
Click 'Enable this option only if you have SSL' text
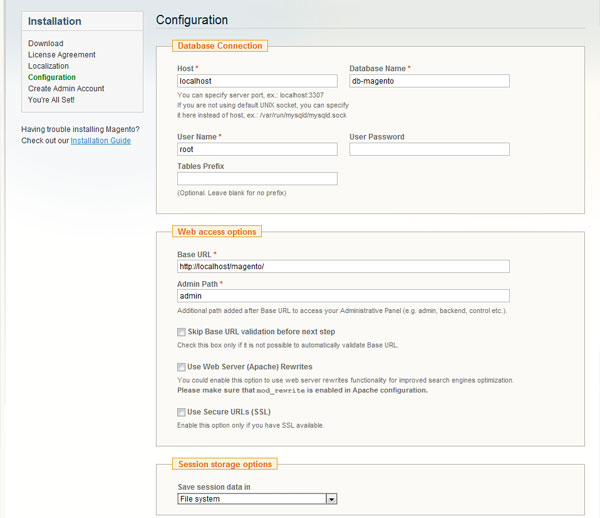click(x=251, y=425)
